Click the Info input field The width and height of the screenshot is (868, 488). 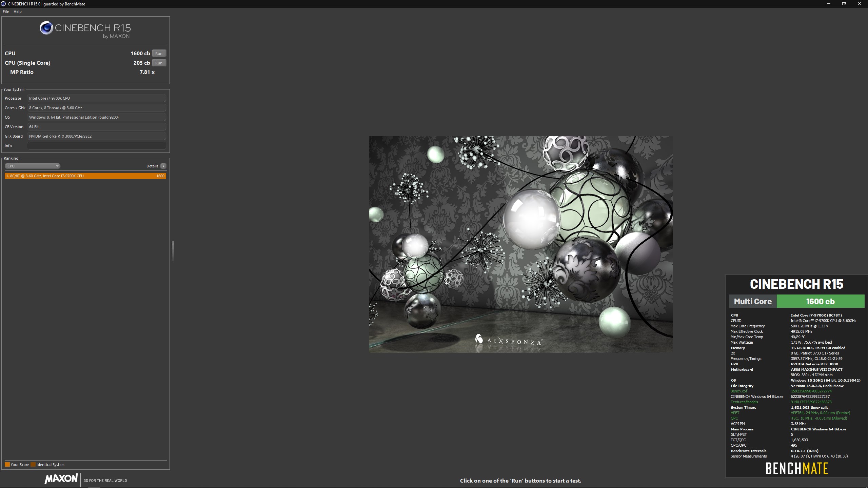coord(97,146)
